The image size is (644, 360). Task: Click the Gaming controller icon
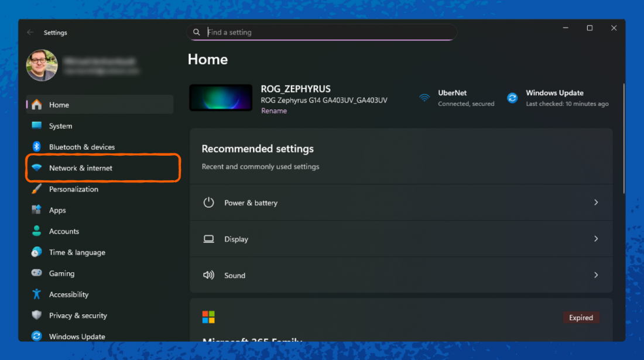(37, 273)
